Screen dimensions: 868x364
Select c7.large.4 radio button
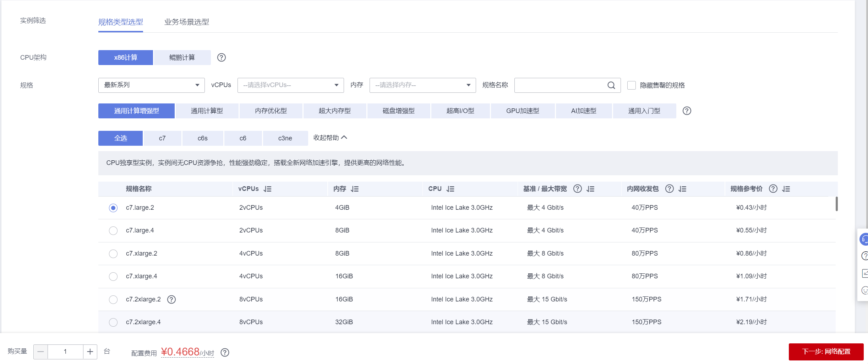coord(113,231)
